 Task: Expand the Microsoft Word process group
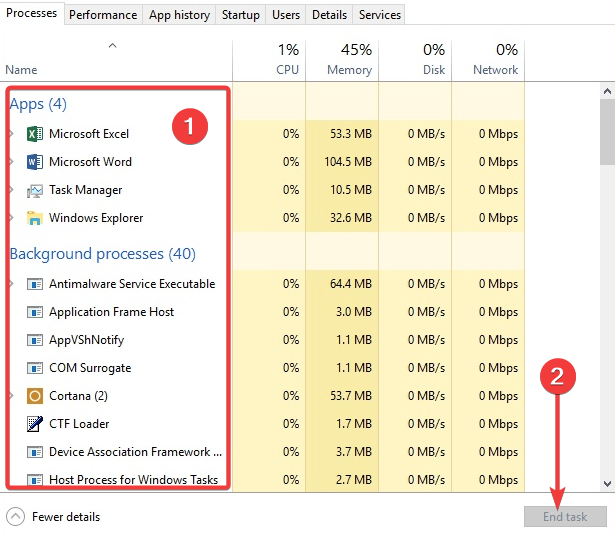click(x=12, y=162)
